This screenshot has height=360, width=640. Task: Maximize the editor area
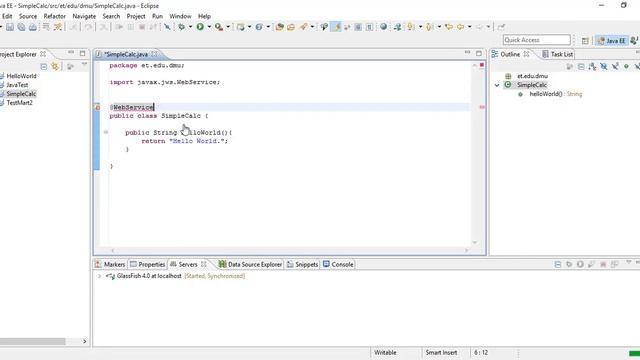pos(479,53)
